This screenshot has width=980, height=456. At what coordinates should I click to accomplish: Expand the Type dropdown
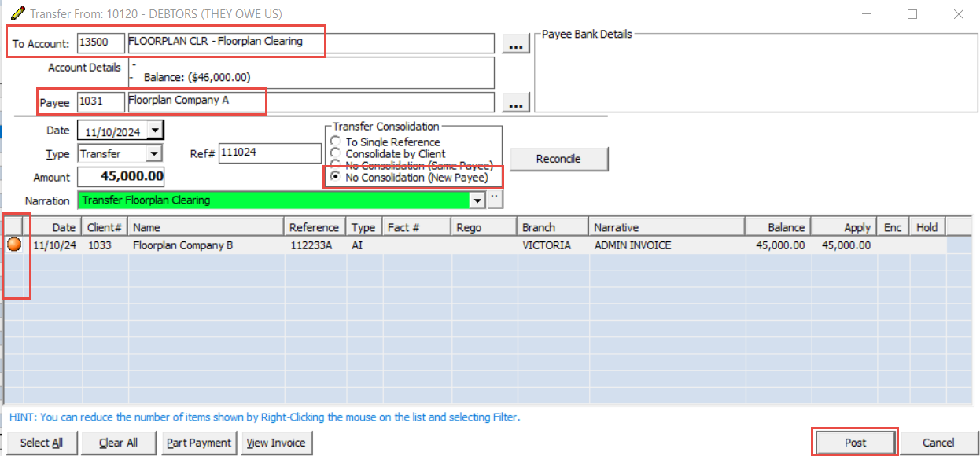154,154
